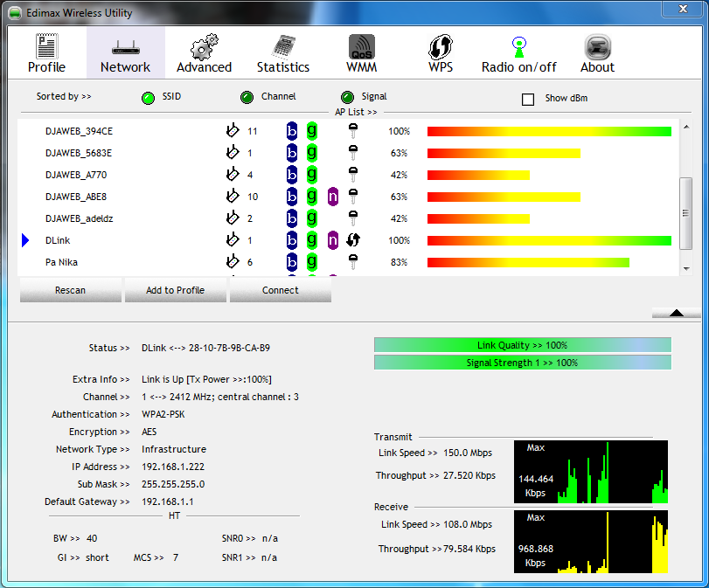Select the DJAWEB_ABE8 network
Screen dimensions: 709x588
point(76,197)
